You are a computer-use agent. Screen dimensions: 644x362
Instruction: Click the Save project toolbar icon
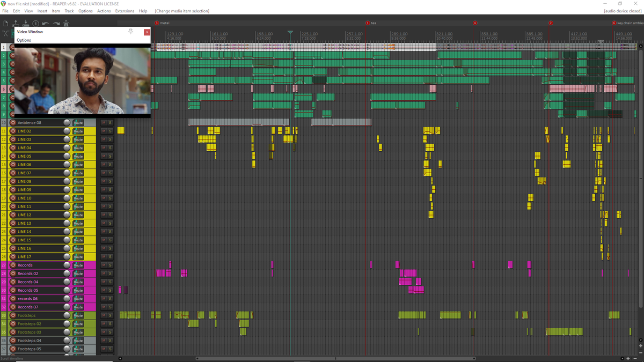25,23
